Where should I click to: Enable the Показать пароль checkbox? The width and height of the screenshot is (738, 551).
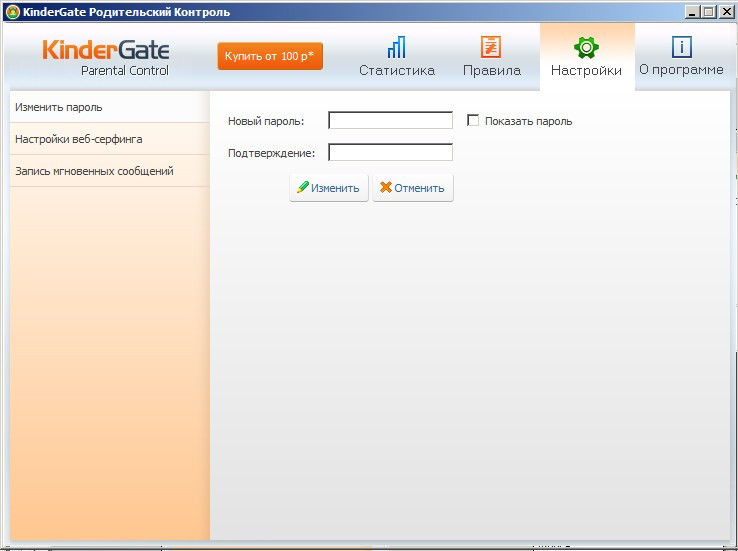point(474,121)
